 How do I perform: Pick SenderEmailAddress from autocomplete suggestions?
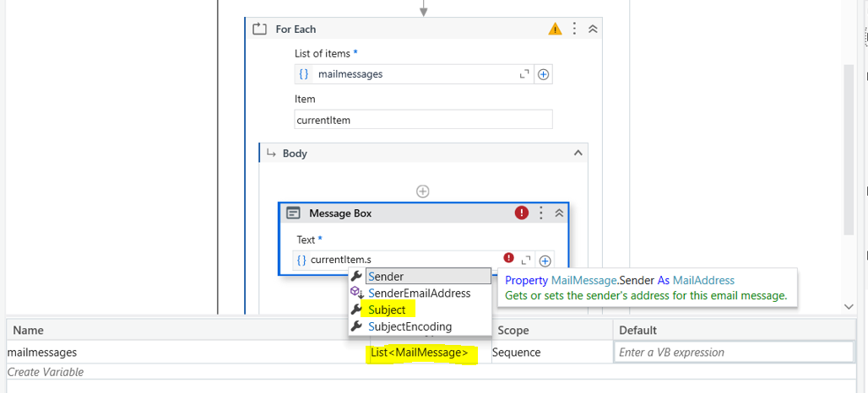tap(419, 293)
